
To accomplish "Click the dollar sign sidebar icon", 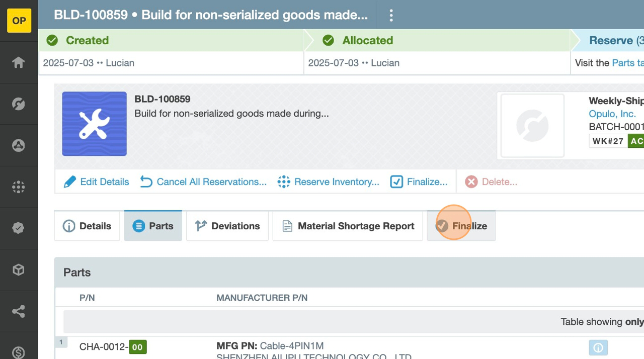I will point(19,351).
